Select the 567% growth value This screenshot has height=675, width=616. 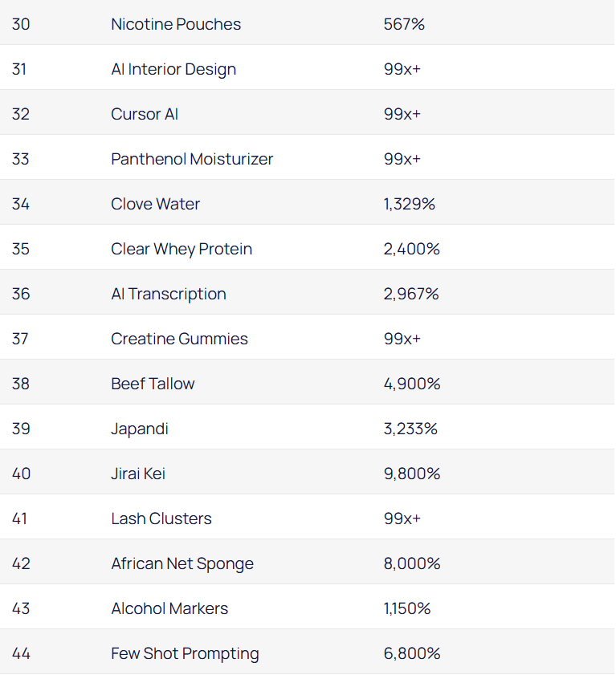(x=404, y=24)
